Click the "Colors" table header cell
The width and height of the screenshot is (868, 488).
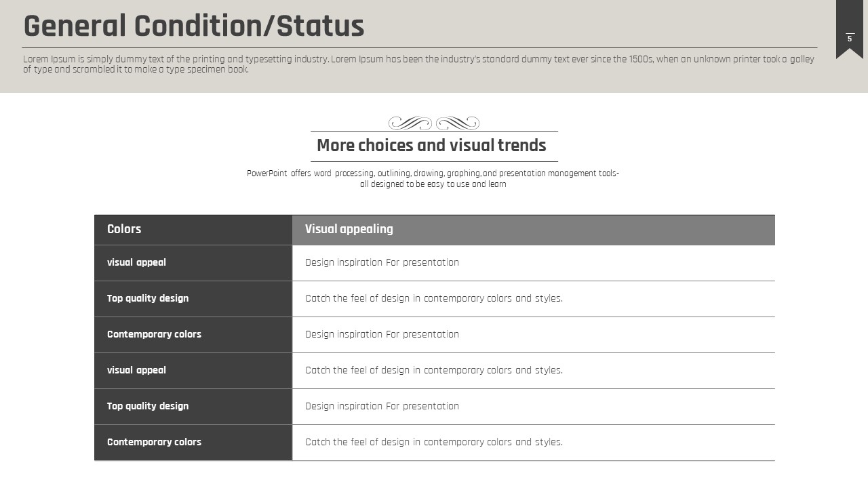[124, 229]
